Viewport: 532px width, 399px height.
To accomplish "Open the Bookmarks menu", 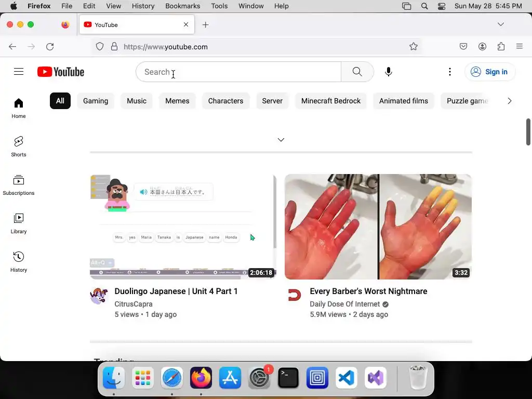I will point(182,6).
